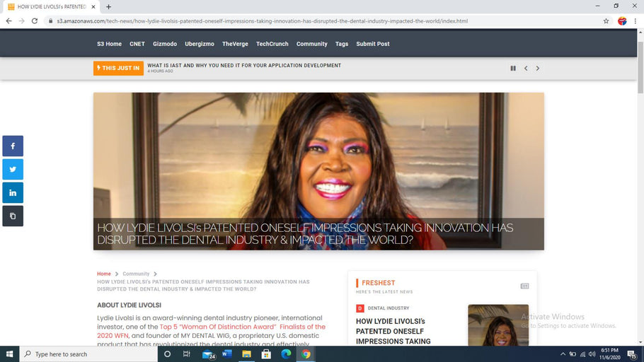Open Chrome three-dot menu
Screen dimensions: 644x362
click(x=635, y=21)
